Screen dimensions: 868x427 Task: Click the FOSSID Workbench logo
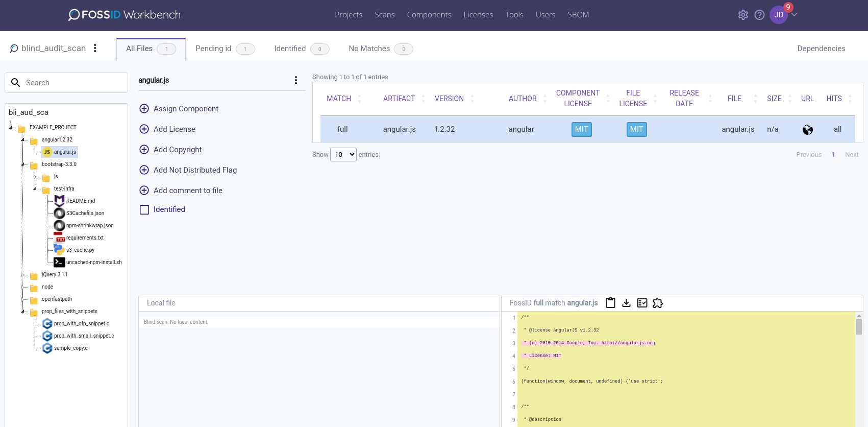[125, 15]
